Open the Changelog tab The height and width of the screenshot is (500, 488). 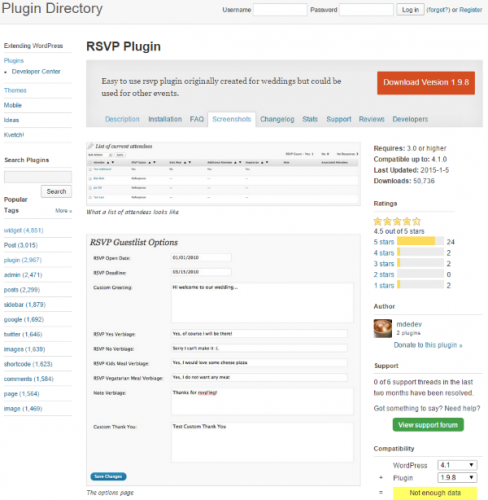(277, 119)
